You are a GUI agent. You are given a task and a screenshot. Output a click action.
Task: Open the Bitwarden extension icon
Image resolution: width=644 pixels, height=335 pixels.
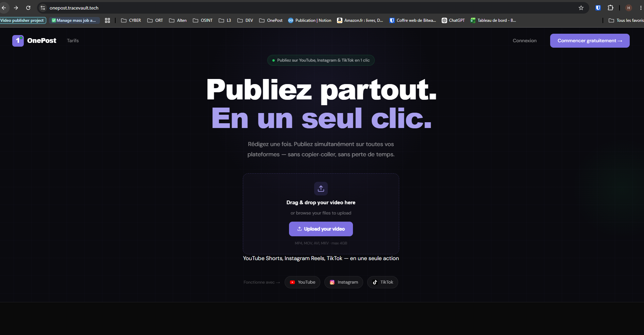(x=598, y=8)
